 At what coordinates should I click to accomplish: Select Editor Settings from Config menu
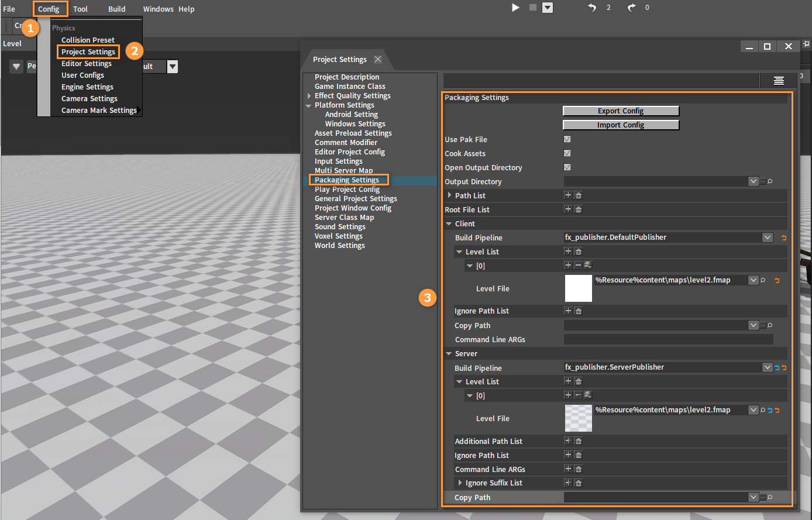pos(87,63)
